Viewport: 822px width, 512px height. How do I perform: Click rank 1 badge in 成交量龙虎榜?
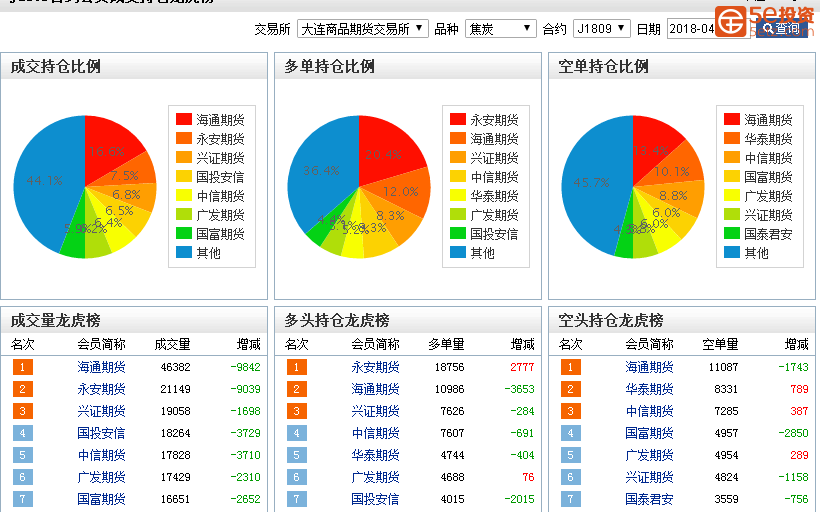point(23,367)
